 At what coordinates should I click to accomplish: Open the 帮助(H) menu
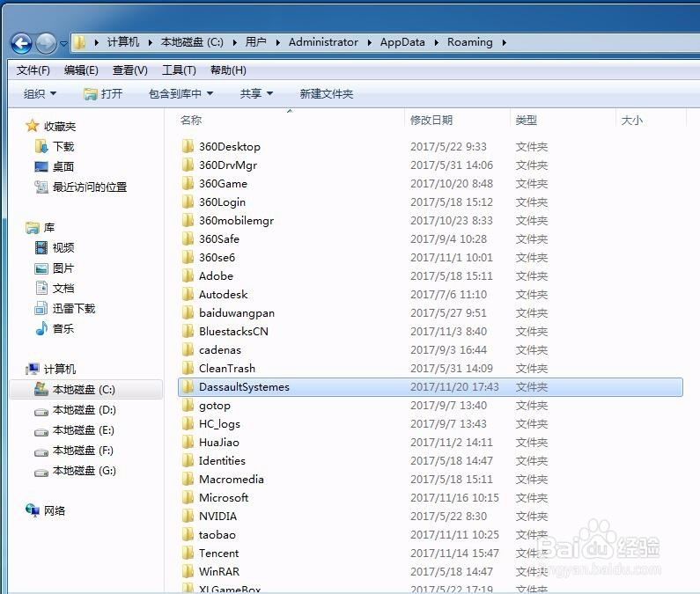pyautogui.click(x=228, y=70)
